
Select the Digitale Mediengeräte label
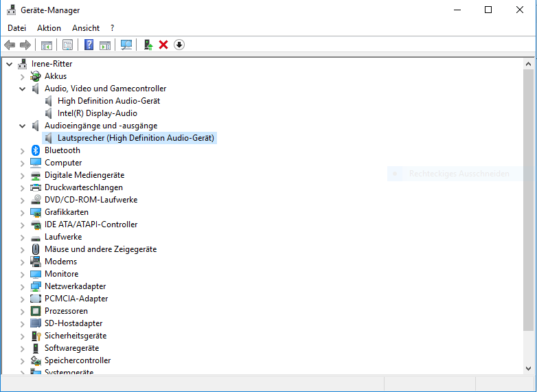84,175
